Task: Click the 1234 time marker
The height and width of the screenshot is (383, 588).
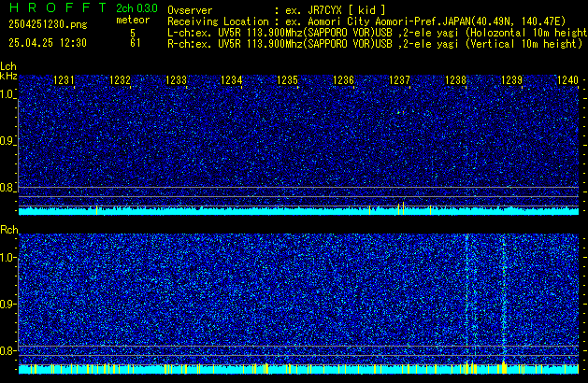Action: 232,80
